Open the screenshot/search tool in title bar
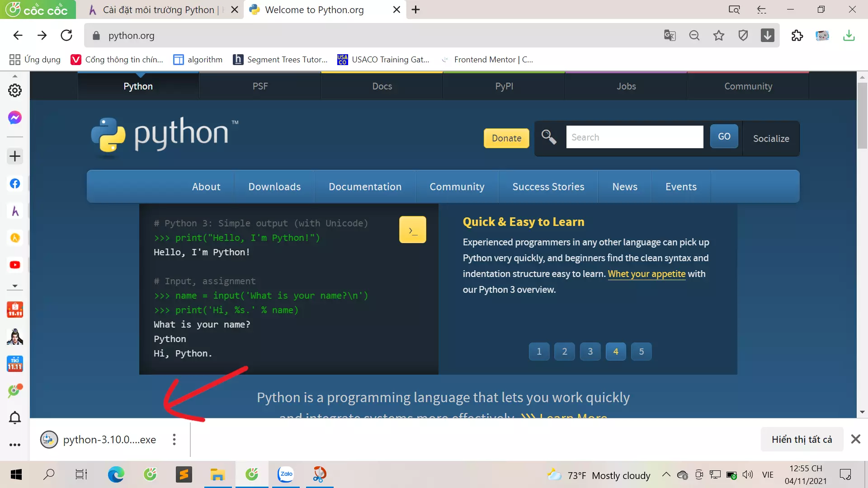This screenshot has width=868, height=488. pyautogui.click(x=734, y=9)
